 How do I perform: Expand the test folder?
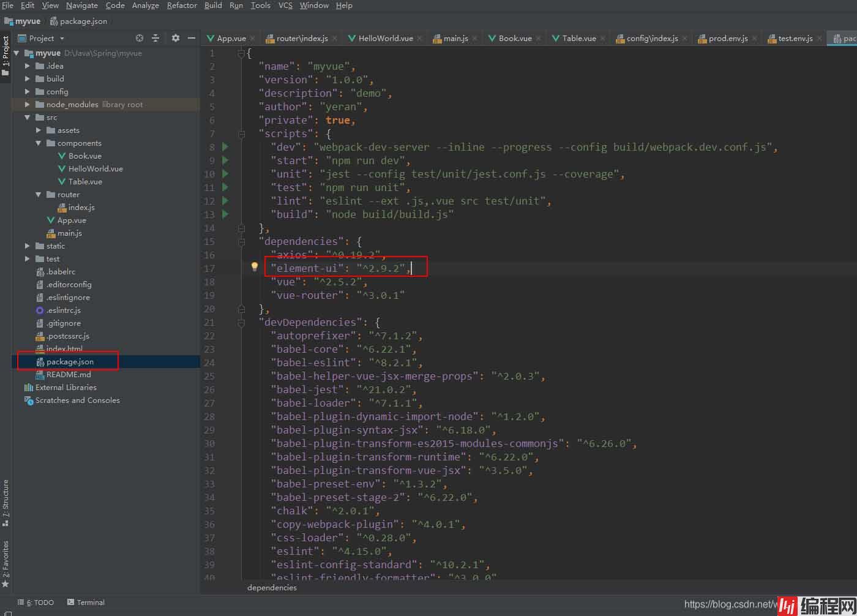[x=27, y=258]
